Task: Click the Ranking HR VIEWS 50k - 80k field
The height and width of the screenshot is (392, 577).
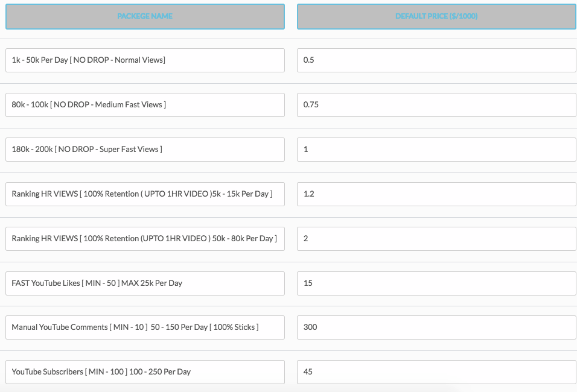Action: 145,239
